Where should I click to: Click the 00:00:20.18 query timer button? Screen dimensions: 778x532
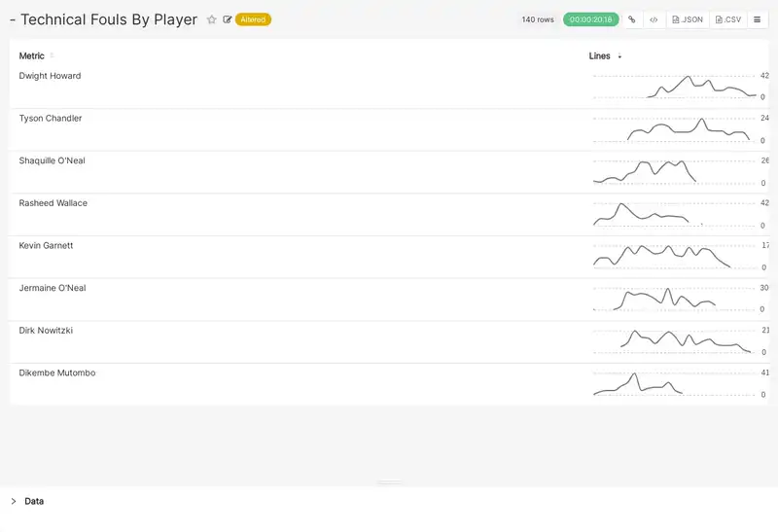(590, 19)
